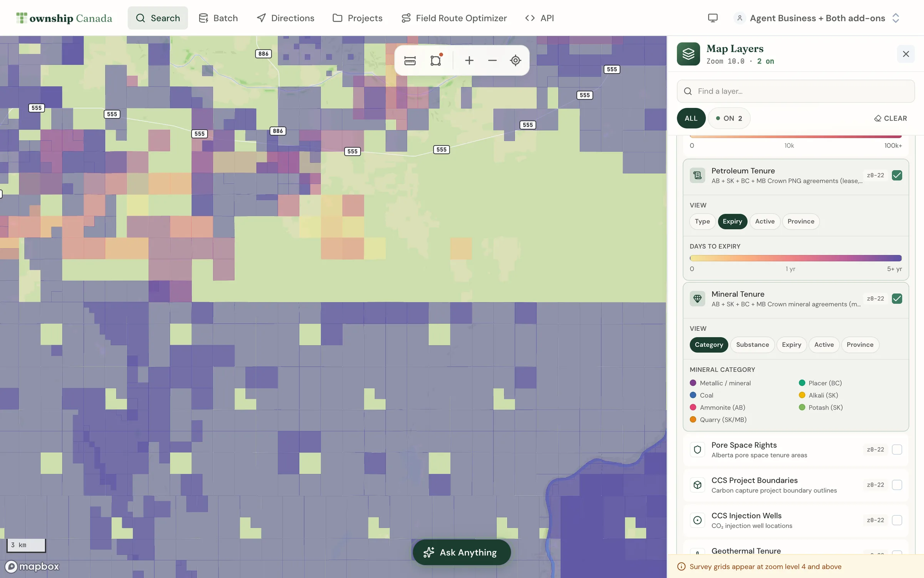Switch Mineral Tenure view to Expiry
Screen dimensions: 924x578
(792, 345)
